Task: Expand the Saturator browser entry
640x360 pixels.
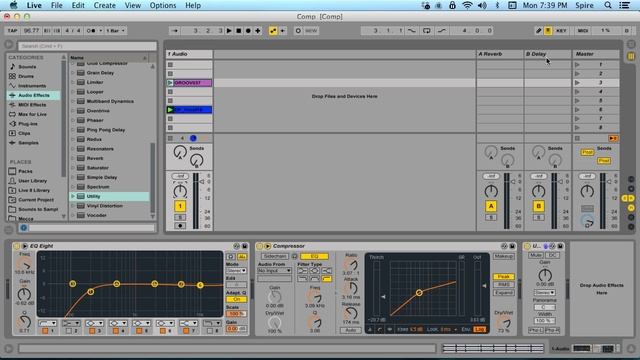Action: (x=73, y=168)
